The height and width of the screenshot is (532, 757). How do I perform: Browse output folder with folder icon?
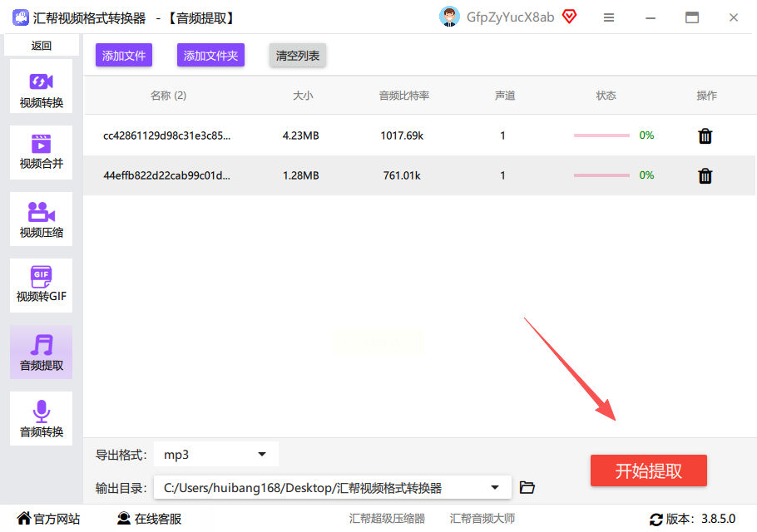click(x=527, y=488)
